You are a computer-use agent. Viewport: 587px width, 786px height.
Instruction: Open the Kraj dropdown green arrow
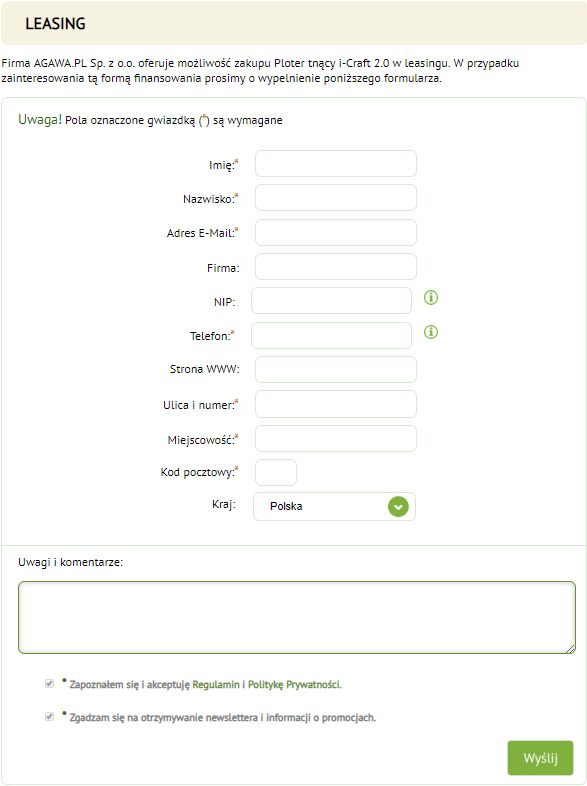(x=398, y=507)
